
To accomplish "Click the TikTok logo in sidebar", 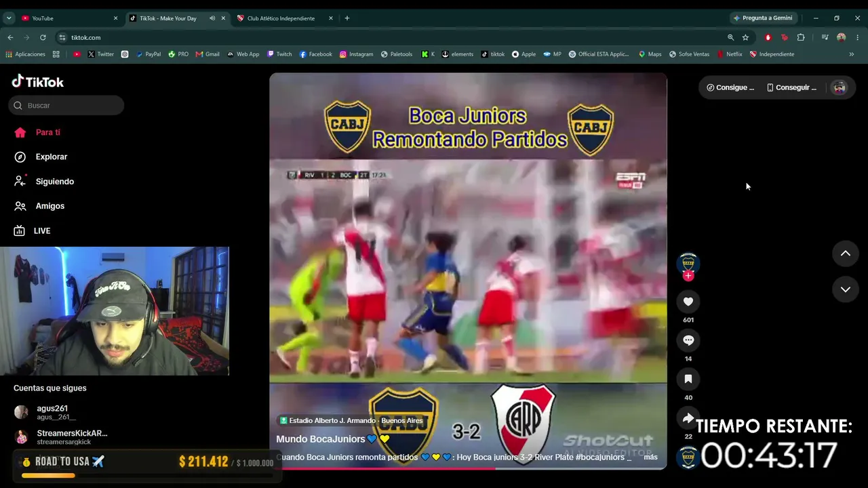I will (38, 81).
